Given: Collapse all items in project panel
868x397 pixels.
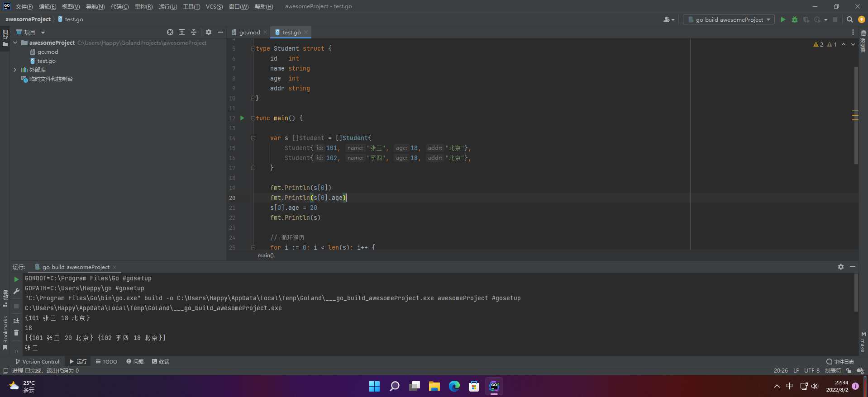Looking at the screenshot, I should click(x=194, y=32).
